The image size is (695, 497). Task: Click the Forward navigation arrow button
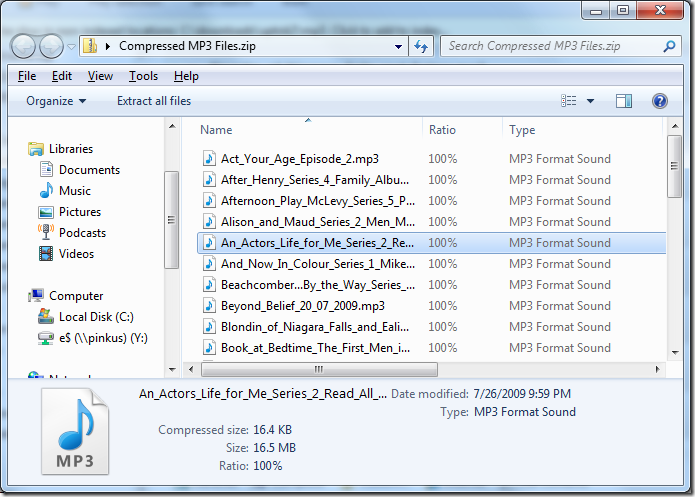(51, 46)
